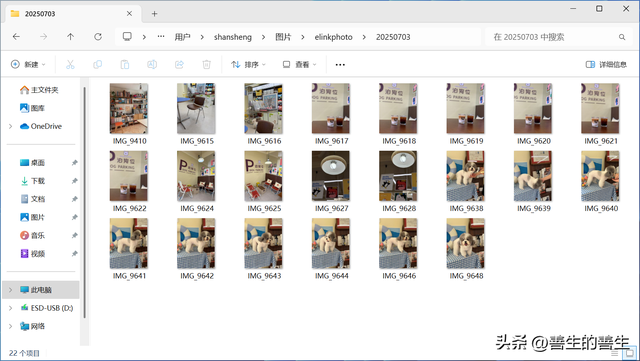Select thumbnail IMG_9616
The image size is (640, 361).
tap(264, 109)
